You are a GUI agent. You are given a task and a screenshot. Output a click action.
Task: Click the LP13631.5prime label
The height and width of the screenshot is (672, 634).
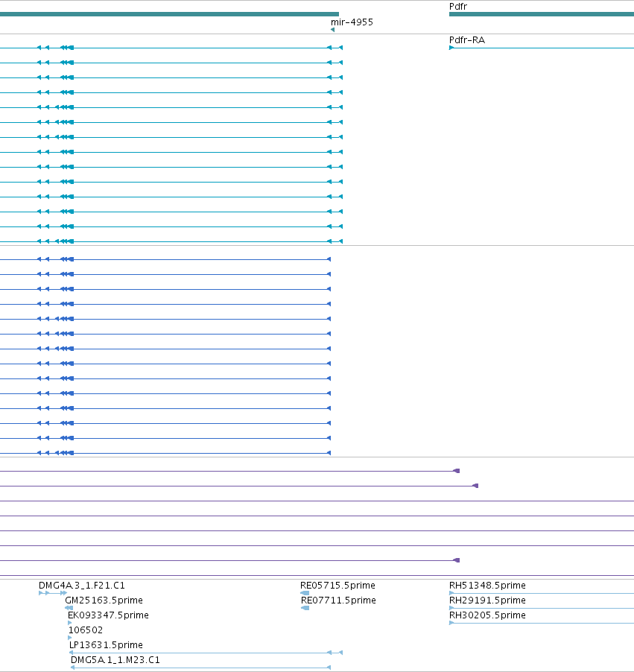click(x=106, y=645)
